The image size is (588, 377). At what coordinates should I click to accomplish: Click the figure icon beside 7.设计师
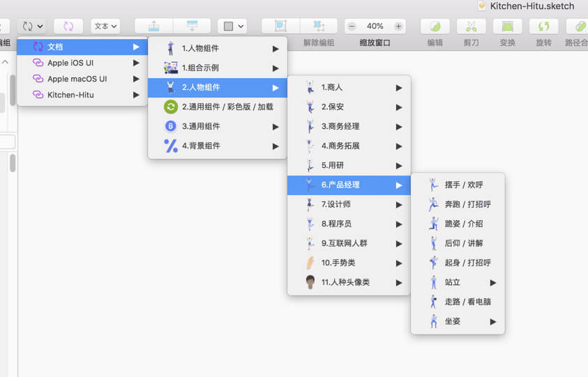point(310,204)
